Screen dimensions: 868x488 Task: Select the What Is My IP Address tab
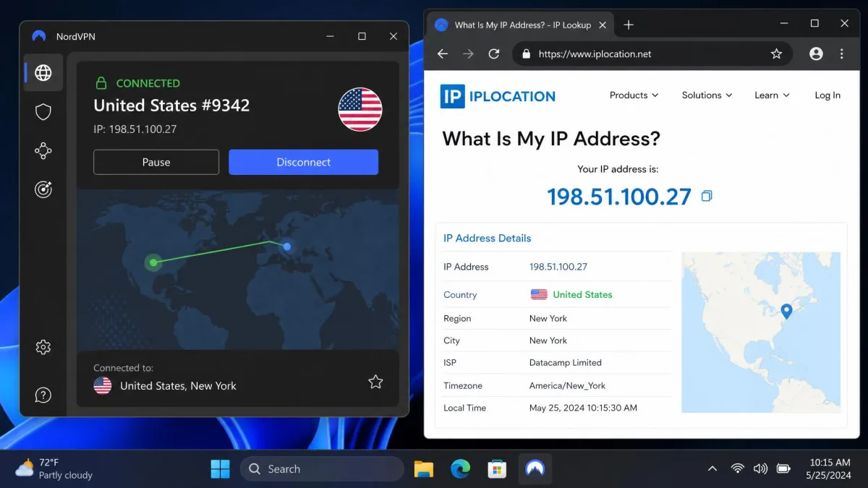click(519, 25)
